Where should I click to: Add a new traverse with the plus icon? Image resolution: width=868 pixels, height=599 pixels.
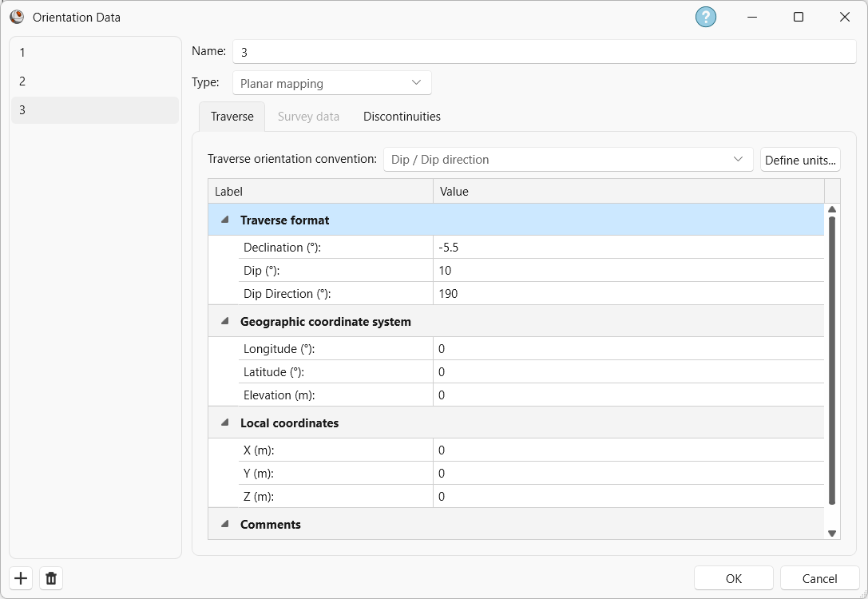tap(20, 578)
